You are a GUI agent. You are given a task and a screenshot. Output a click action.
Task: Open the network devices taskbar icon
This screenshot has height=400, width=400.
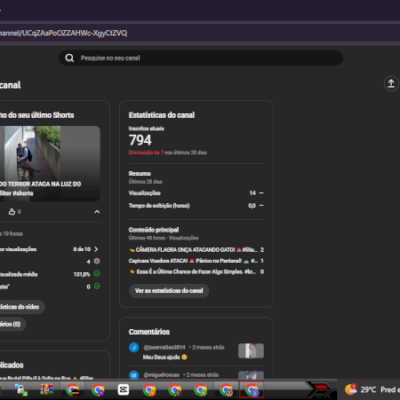click(21, 389)
